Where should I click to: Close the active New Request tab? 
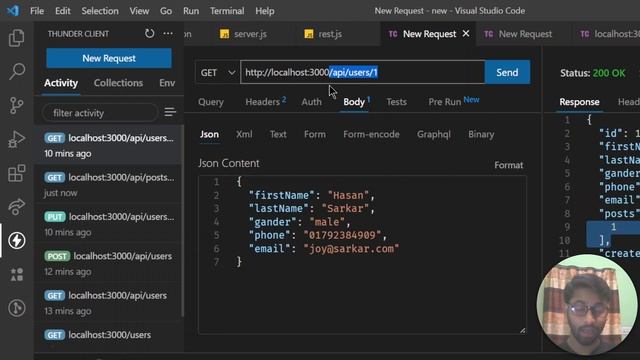[466, 34]
